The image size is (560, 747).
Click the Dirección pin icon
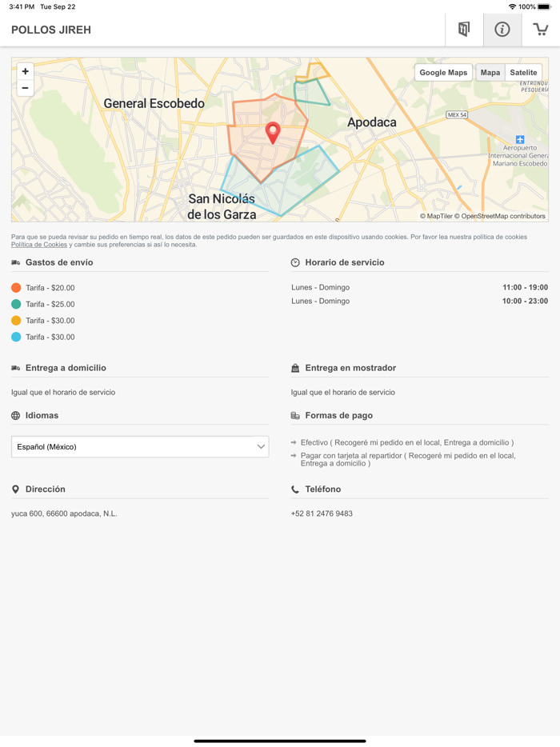tap(16, 489)
